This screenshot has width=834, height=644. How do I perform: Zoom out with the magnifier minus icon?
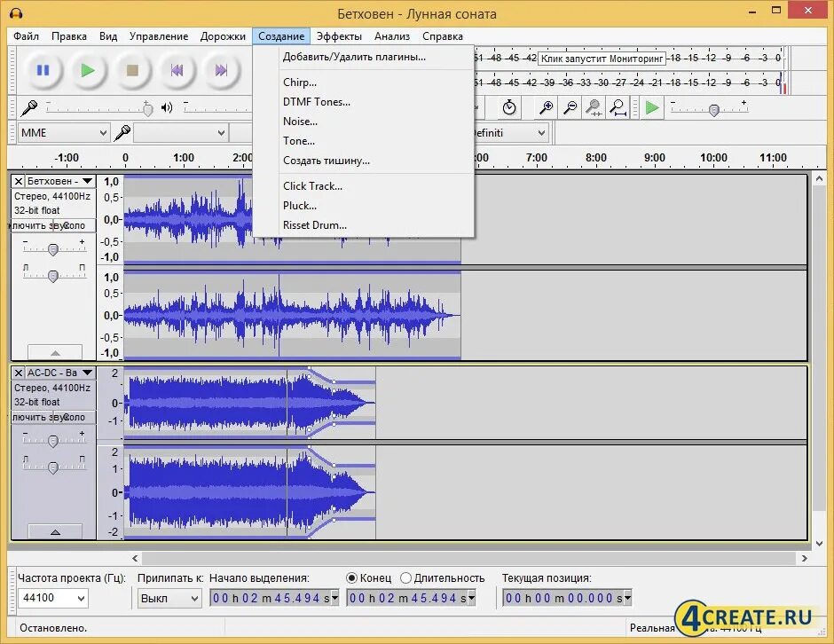pyautogui.click(x=570, y=107)
